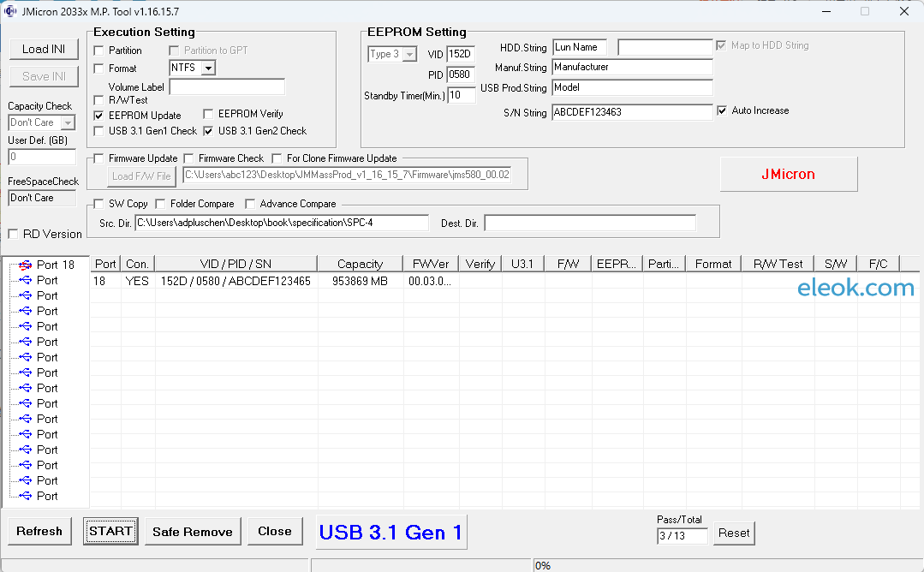Click the Dest. Dir. input field

coord(590,223)
